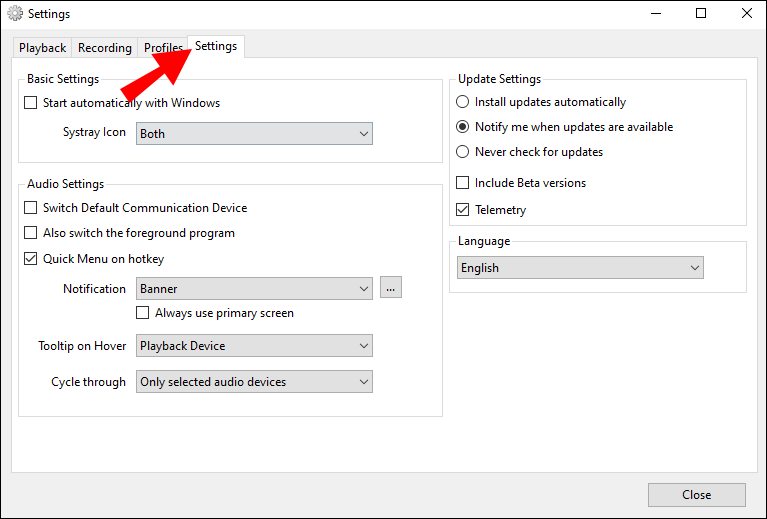Open the Language dropdown

point(580,268)
